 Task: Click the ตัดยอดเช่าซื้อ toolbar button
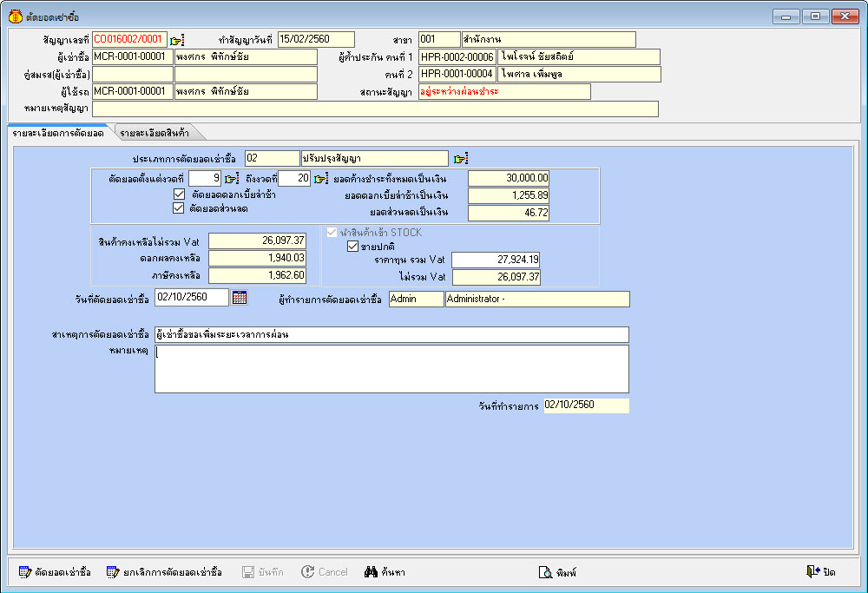tap(54, 572)
